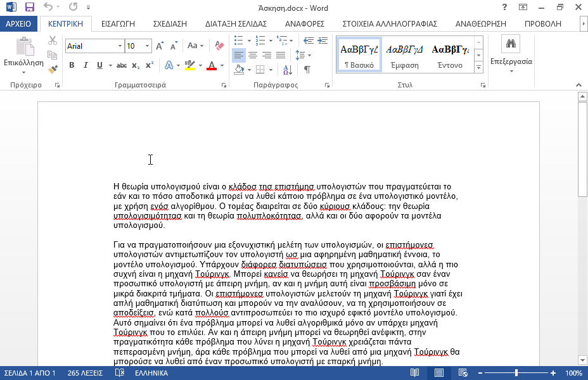This screenshot has height=380, width=588.
Task: Zoom out with the minus button
Action: click(x=480, y=373)
